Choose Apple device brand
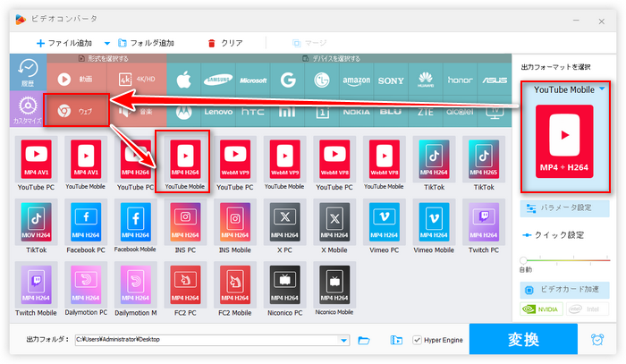This screenshot has width=626, height=364. tap(184, 80)
